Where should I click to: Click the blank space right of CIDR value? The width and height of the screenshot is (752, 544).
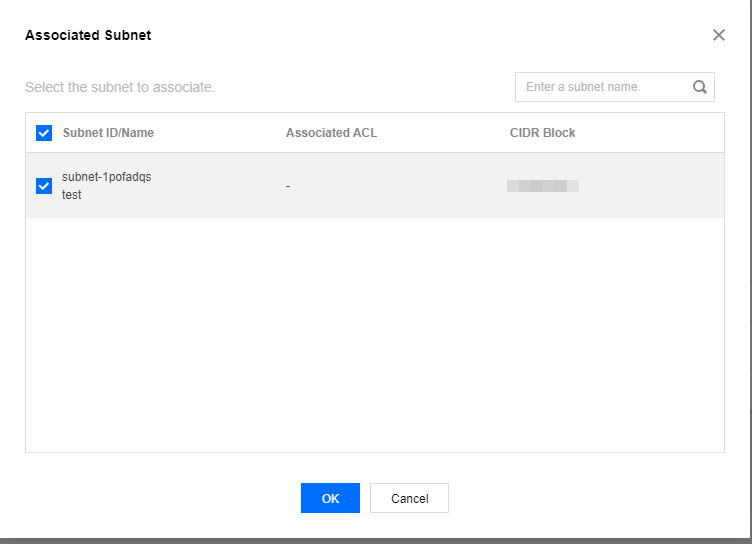tap(651, 186)
